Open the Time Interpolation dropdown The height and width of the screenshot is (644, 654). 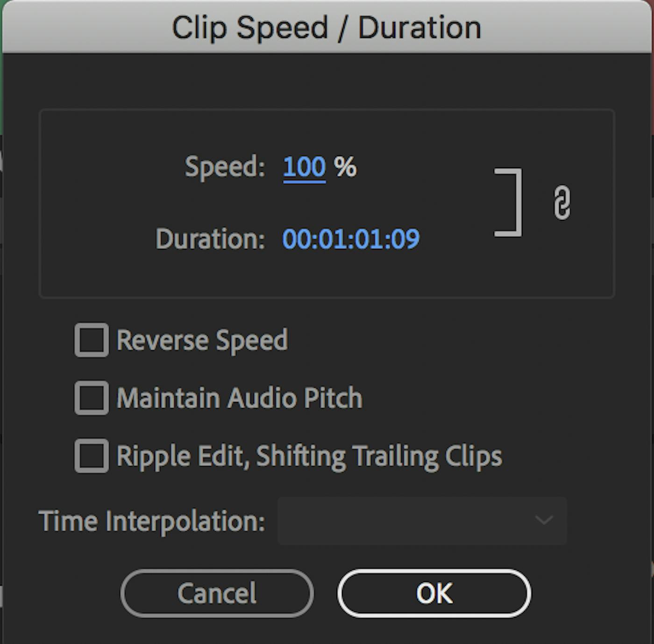click(422, 521)
